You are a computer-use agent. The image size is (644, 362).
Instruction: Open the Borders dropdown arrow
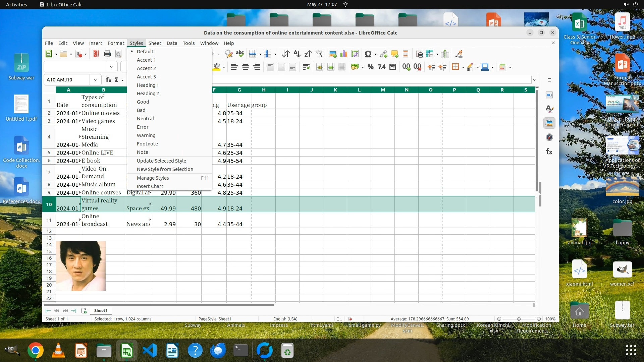(x=463, y=67)
